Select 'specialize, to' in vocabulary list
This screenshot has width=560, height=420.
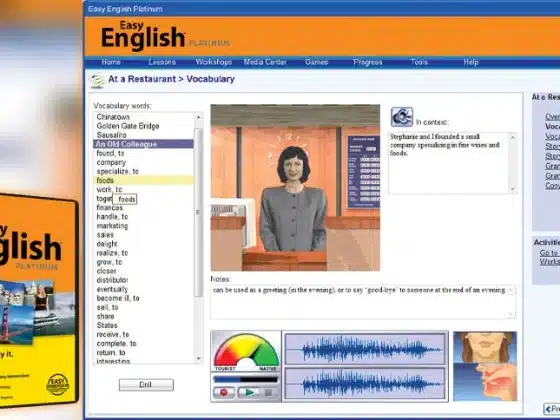click(x=118, y=171)
